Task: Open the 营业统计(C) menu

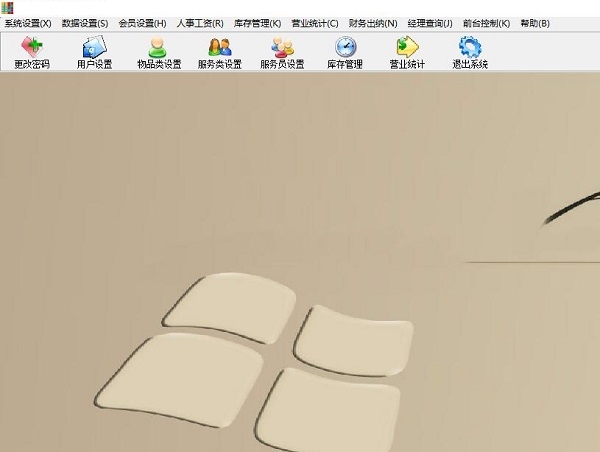Action: point(315,23)
